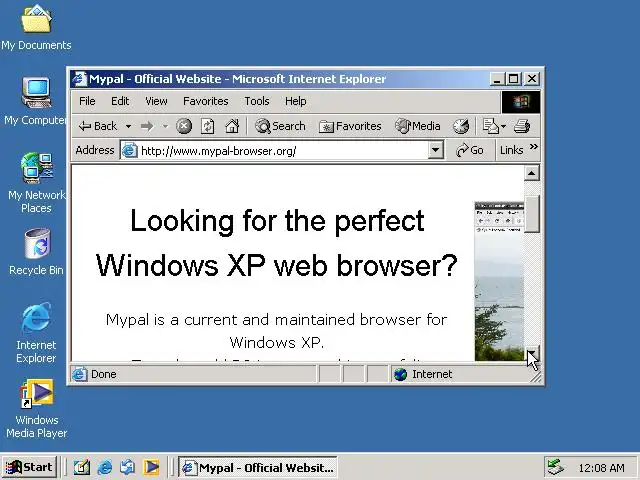The height and width of the screenshot is (480, 640).
Task: Click the Internet zone status text
Action: click(x=432, y=374)
